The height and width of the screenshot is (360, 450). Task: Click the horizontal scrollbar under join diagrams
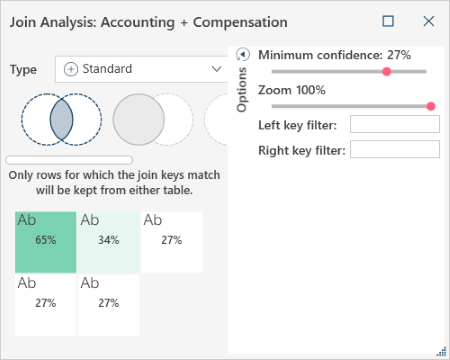pyautogui.click(x=69, y=160)
